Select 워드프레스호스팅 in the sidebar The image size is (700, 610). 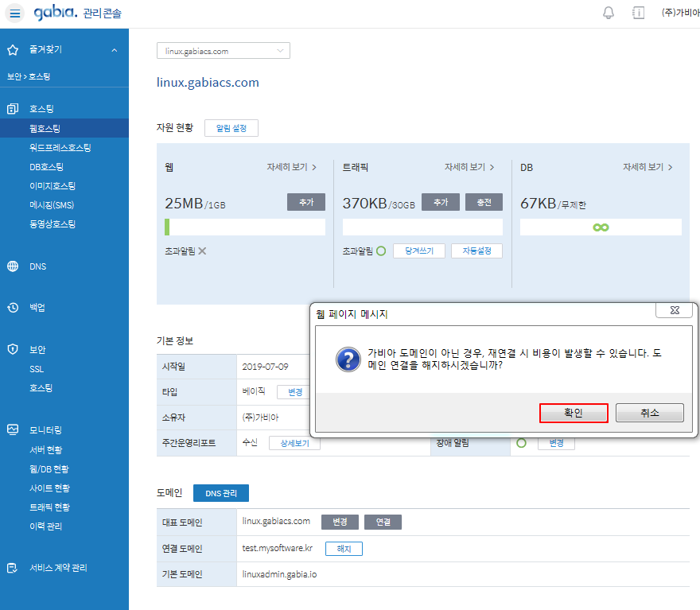[x=60, y=147]
